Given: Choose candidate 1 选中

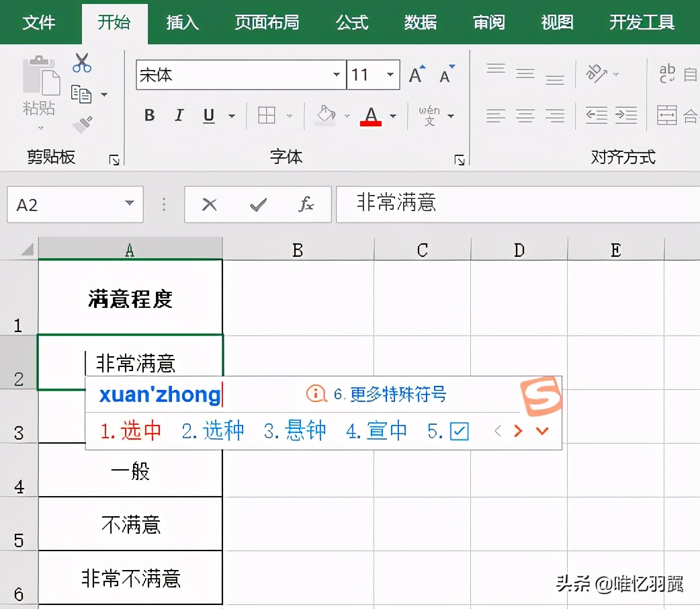Looking at the screenshot, I should click(130, 431).
